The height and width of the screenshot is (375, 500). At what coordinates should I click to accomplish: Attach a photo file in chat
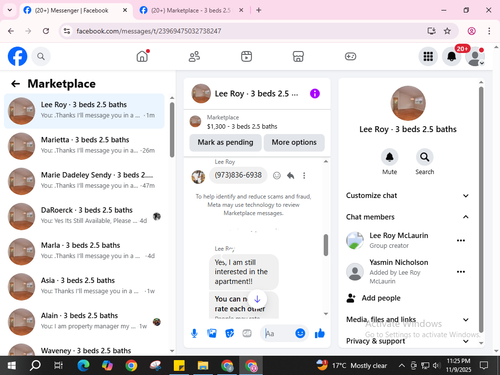[212, 333]
